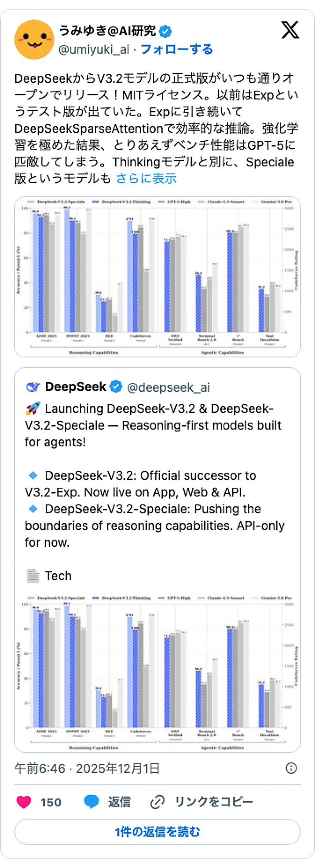Open the info (i) icon near the timestamp
The width and height of the screenshot is (315, 868).
[x=292, y=768]
